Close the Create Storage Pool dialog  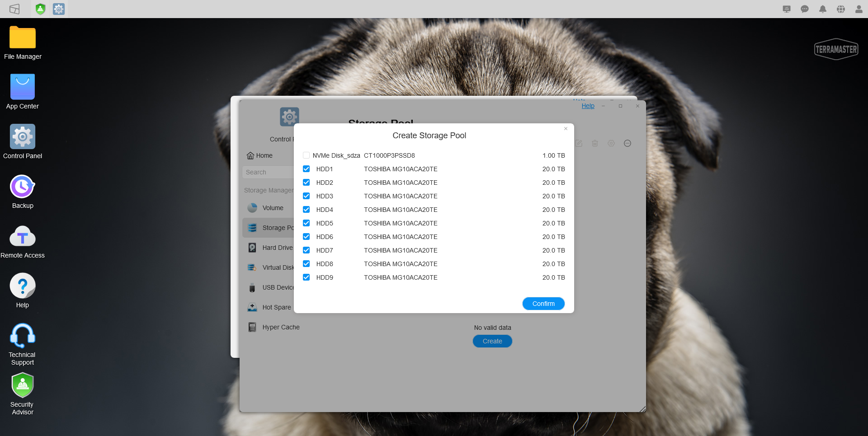point(566,129)
